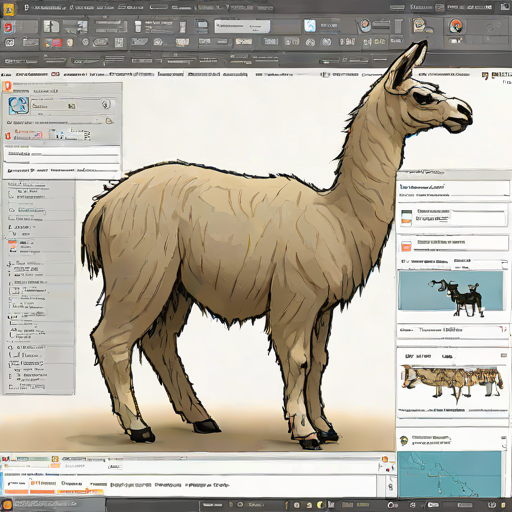Open the dark animal thumbnail on blue background
Image resolution: width=512 pixels, height=512 pixels.
pyautogui.click(x=451, y=291)
